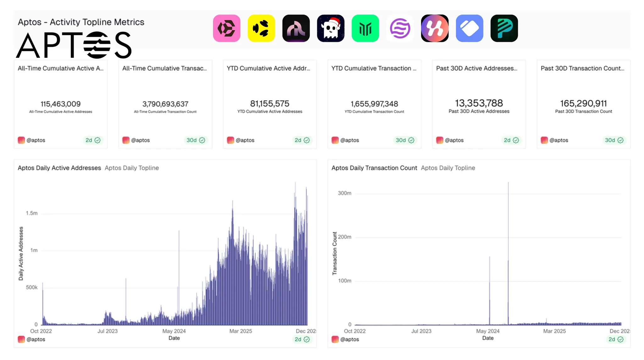Click the dark teal P app icon
The width and height of the screenshot is (644, 360).
point(504,28)
